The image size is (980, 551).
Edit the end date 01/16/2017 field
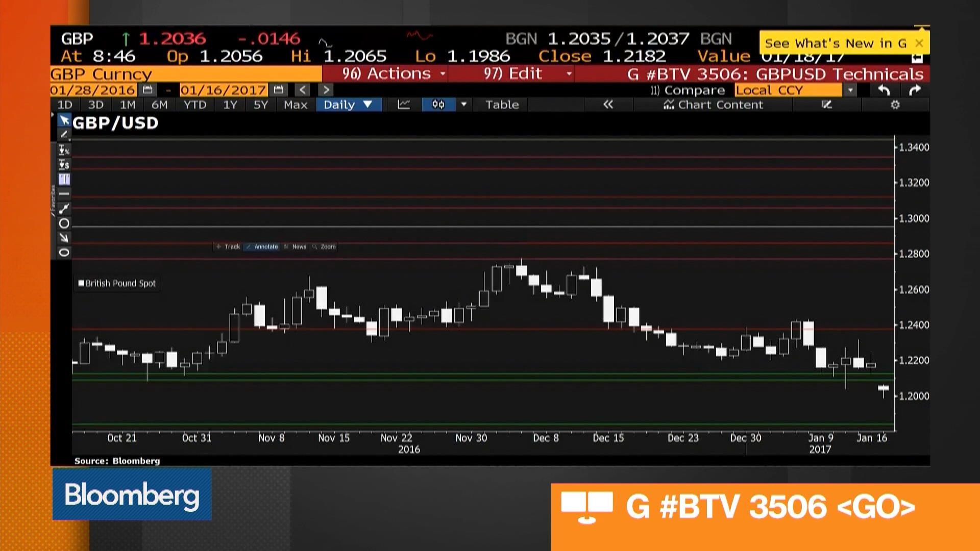[x=223, y=90]
